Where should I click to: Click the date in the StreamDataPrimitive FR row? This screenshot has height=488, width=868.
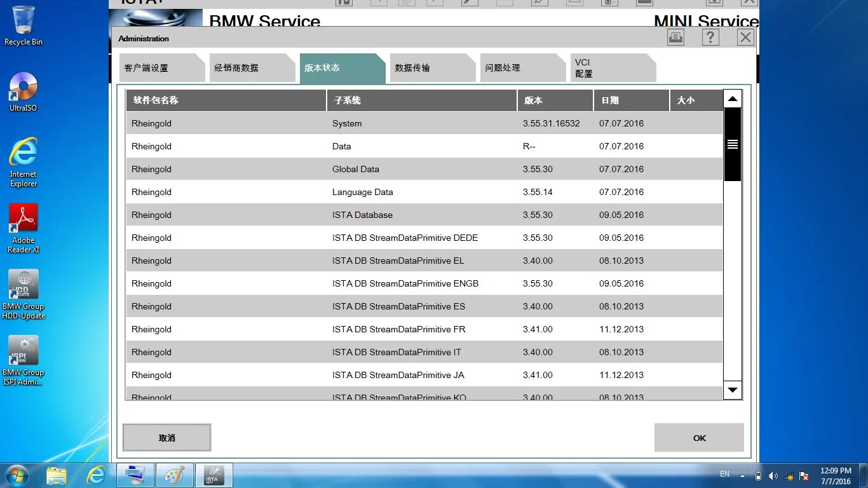click(x=621, y=329)
